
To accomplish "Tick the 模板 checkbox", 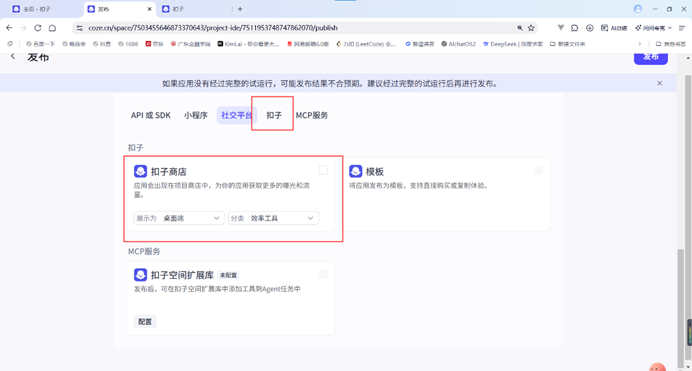I will click(x=538, y=170).
